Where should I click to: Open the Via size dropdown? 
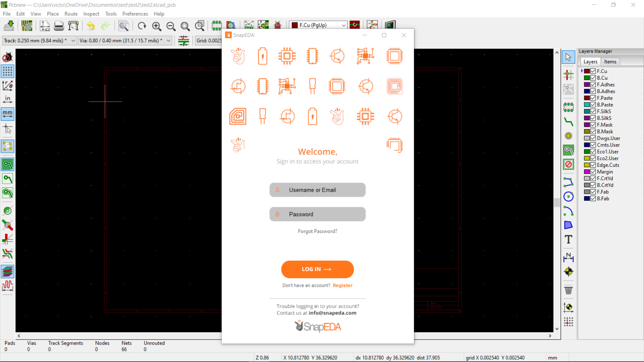click(x=125, y=41)
